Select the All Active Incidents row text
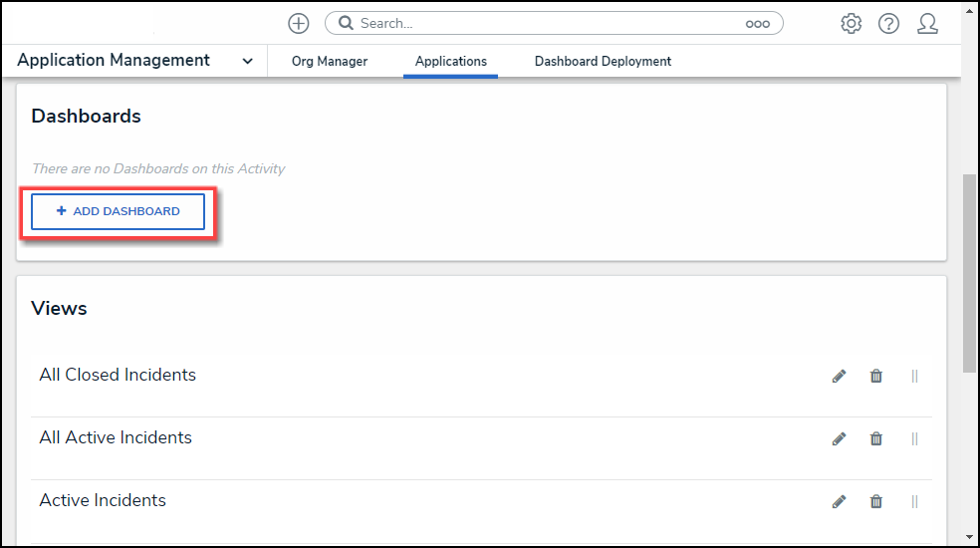 coord(116,437)
